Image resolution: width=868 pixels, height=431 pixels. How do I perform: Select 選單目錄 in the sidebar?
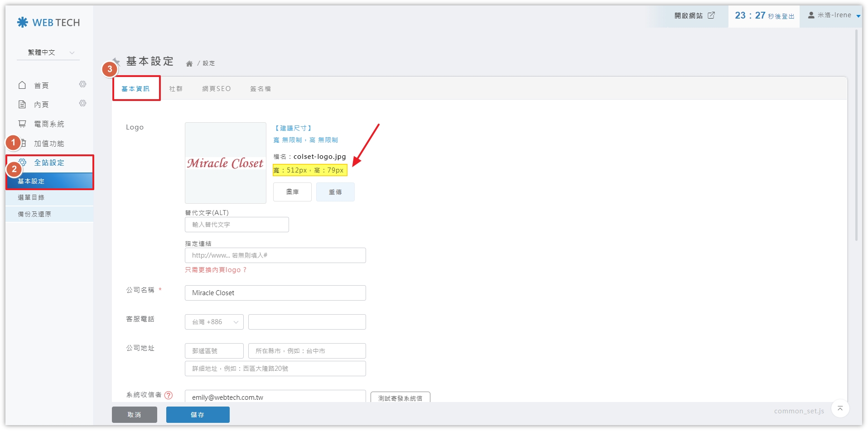coord(31,197)
